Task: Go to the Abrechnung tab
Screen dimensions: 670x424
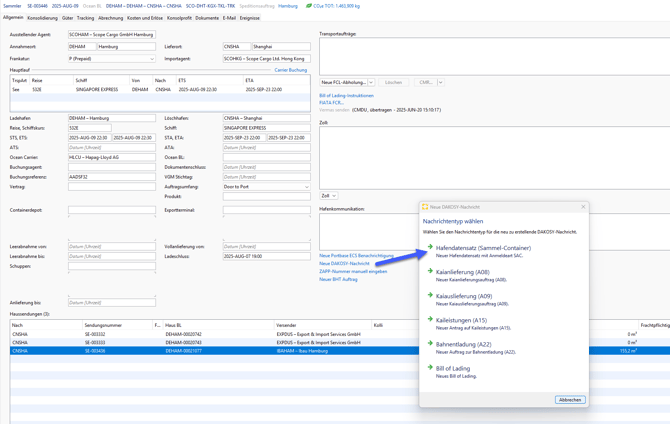Action: [111, 18]
